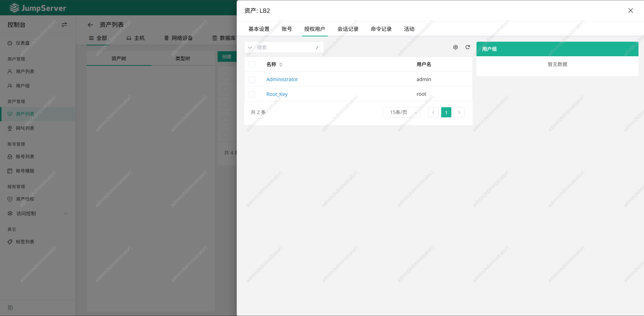644x316 pixels.
Task: Select the 资产树 tab
Action: (119, 59)
